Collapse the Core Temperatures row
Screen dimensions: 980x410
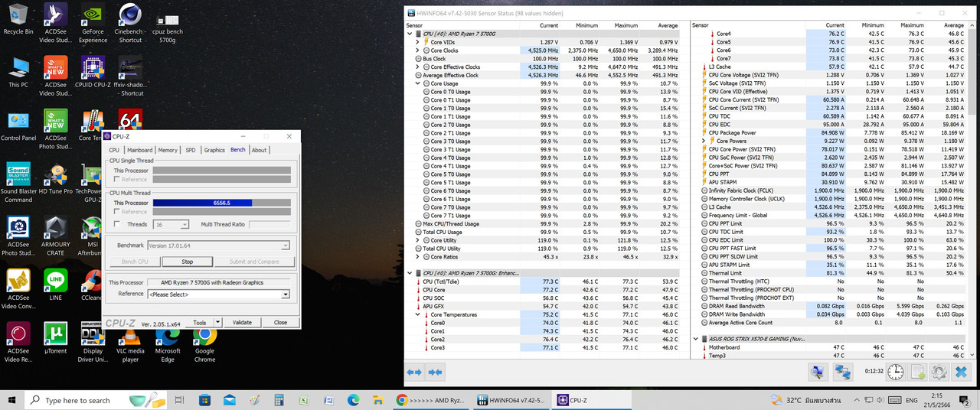pyautogui.click(x=419, y=314)
